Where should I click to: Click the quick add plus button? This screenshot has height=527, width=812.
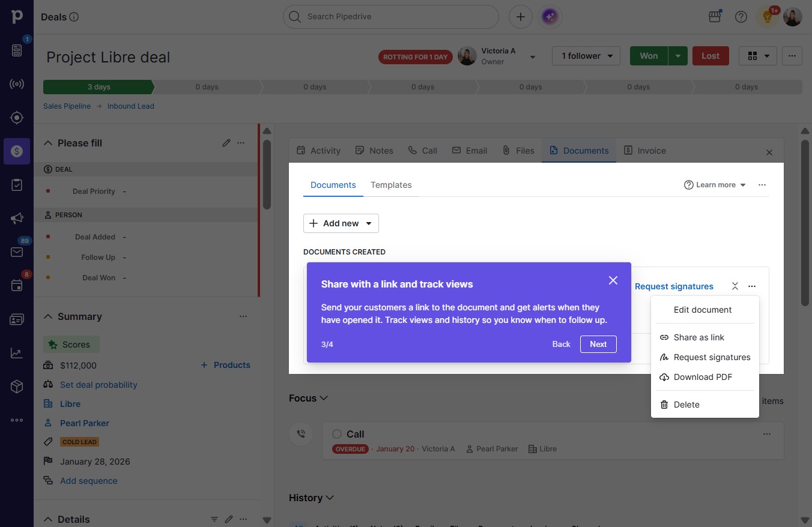click(521, 17)
